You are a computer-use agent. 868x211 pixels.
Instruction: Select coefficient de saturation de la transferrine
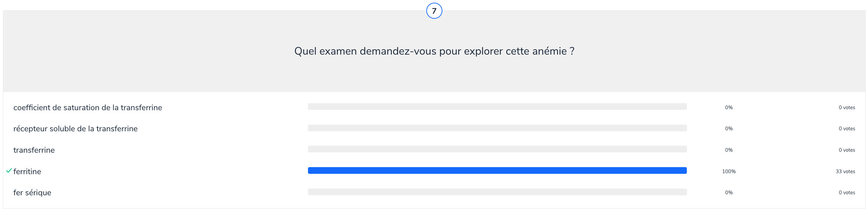(87, 108)
